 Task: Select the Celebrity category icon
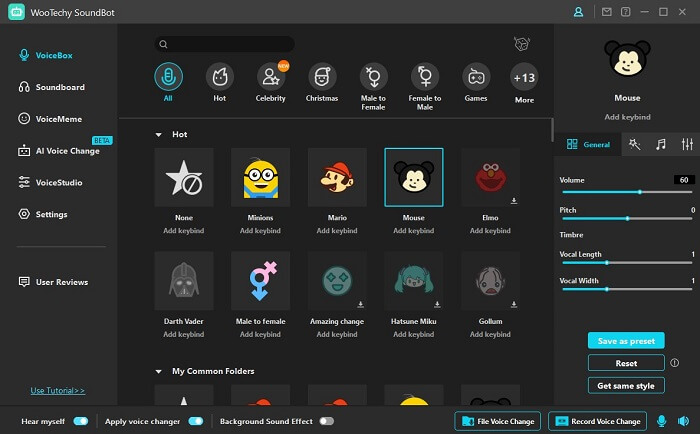click(x=271, y=77)
